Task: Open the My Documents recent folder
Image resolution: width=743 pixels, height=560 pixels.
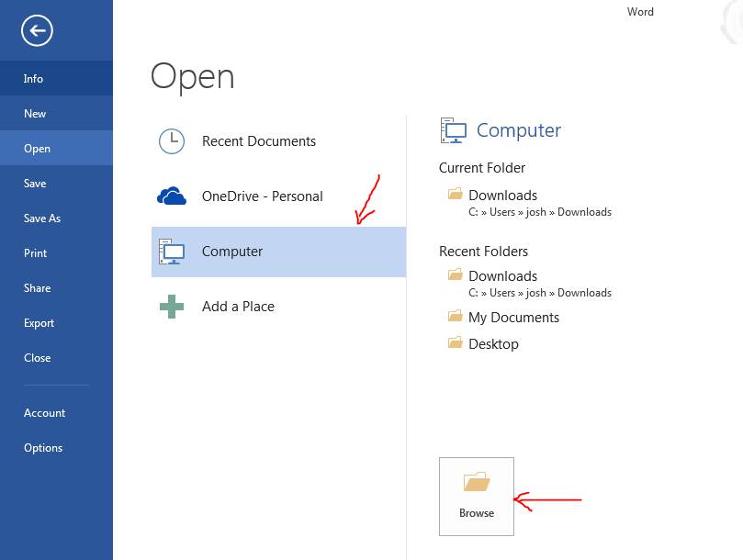Action: [513, 317]
